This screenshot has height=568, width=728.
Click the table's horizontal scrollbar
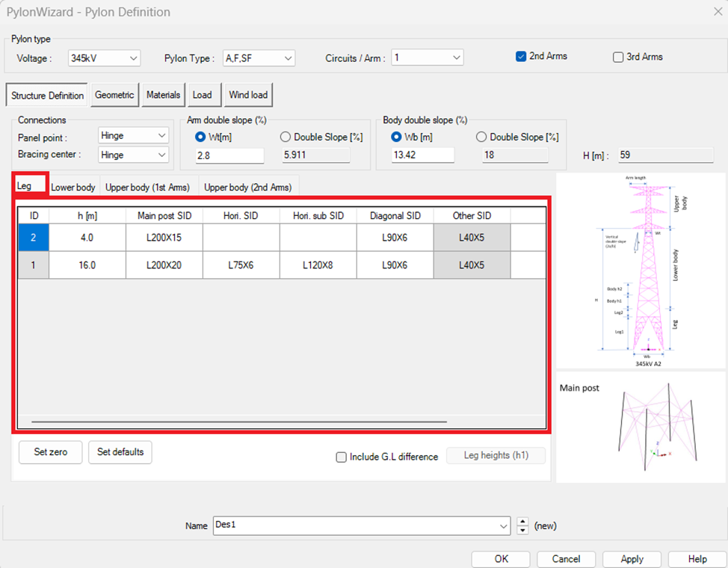click(239, 422)
